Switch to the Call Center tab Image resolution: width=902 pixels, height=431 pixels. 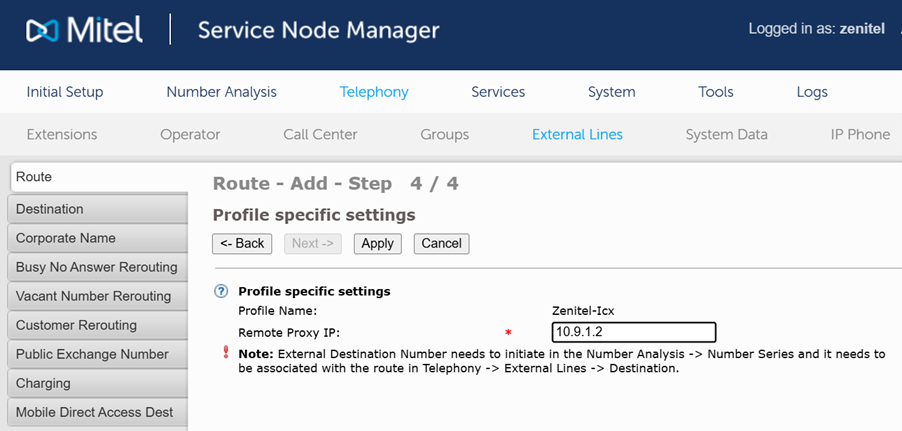(x=319, y=134)
